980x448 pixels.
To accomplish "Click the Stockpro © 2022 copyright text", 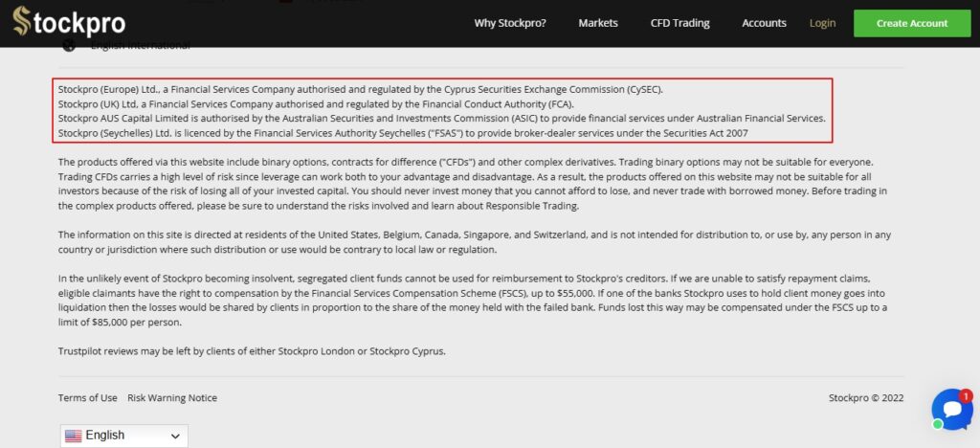I will (865, 397).
